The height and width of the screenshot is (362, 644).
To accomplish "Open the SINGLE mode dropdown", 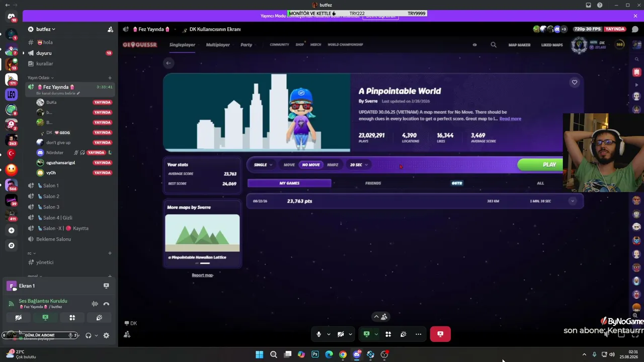I will (263, 165).
